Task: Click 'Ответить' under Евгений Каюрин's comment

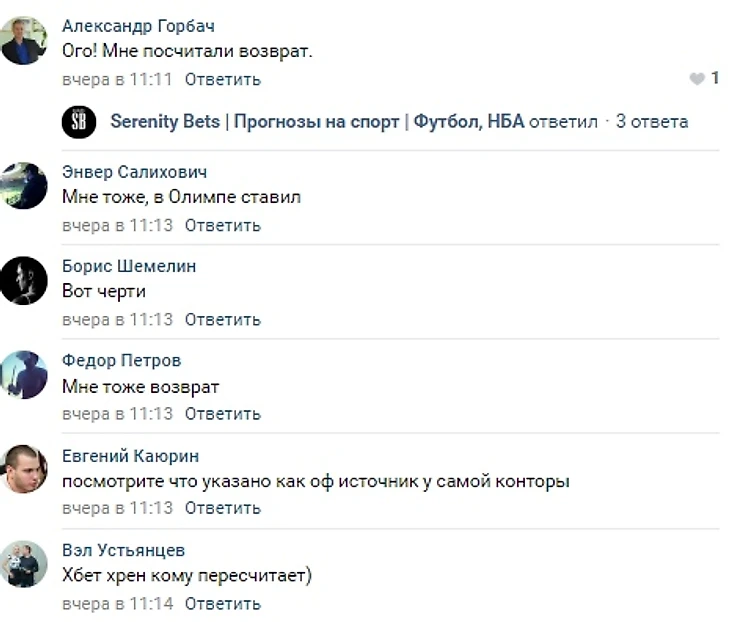Action: click(223, 508)
